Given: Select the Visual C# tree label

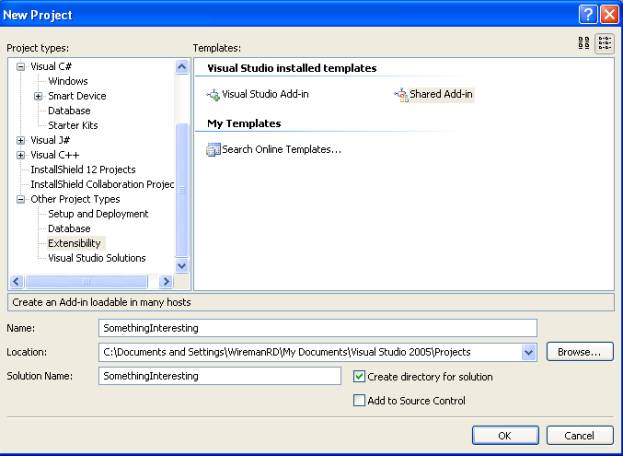Looking at the screenshot, I should (51, 66).
